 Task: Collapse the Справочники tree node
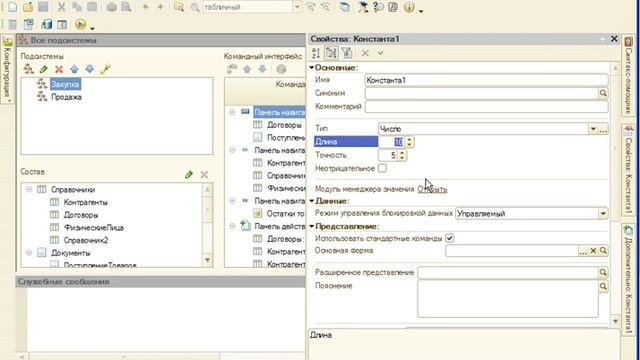[29, 189]
